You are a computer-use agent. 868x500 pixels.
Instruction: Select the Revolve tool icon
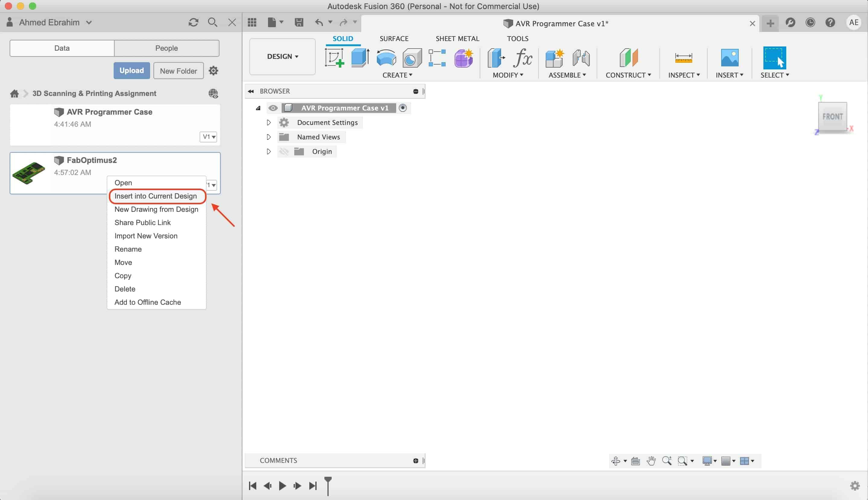(x=386, y=57)
